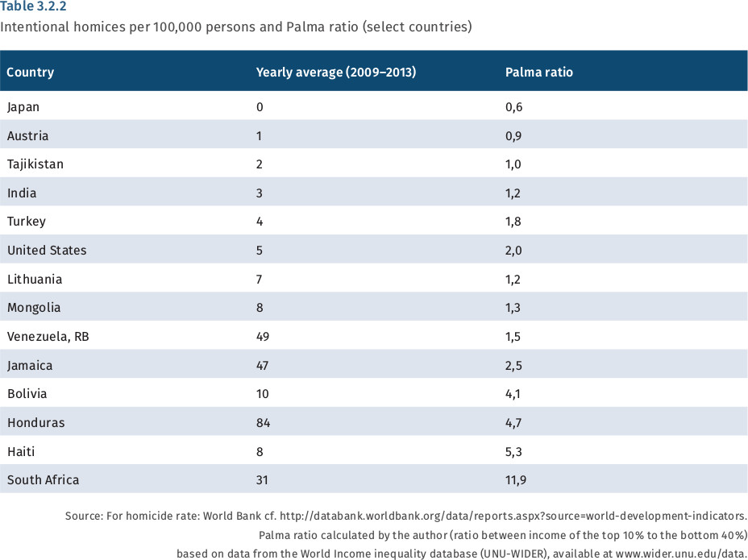
Task: Click Jamaica's yearly average value 47
Action: pyautogui.click(x=263, y=365)
